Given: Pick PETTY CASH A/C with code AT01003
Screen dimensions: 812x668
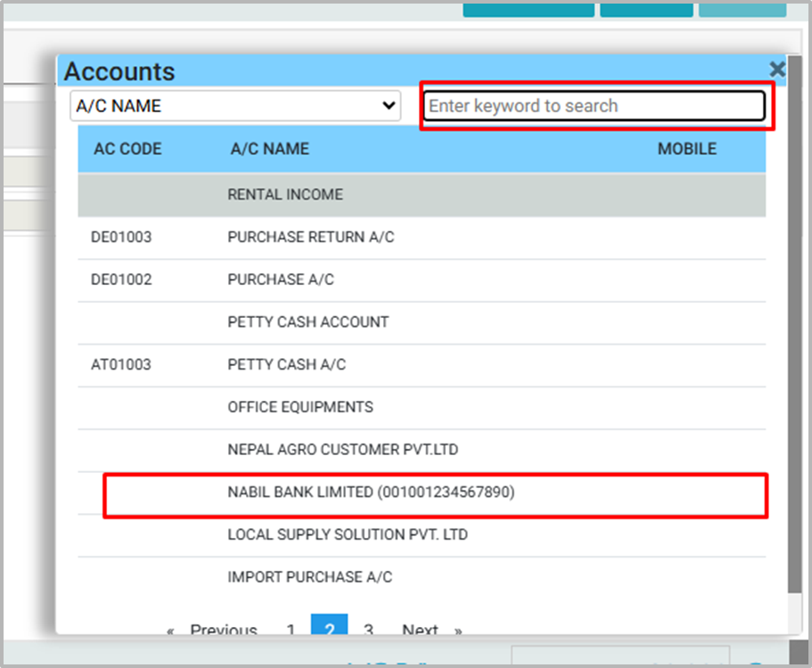Looking at the screenshot, I should (x=286, y=365).
